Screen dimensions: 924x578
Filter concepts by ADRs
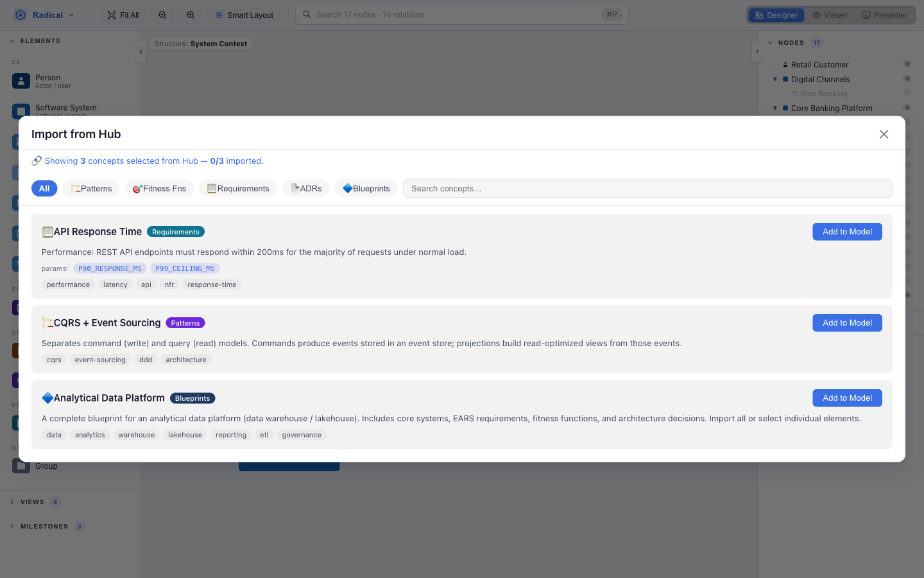(x=306, y=188)
